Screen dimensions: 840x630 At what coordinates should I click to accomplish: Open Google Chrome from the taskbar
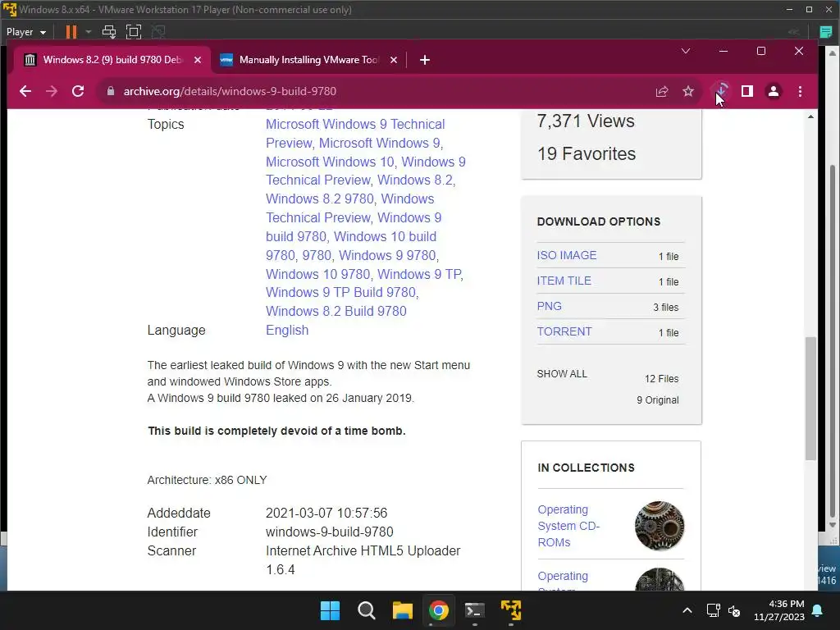pyautogui.click(x=438, y=610)
